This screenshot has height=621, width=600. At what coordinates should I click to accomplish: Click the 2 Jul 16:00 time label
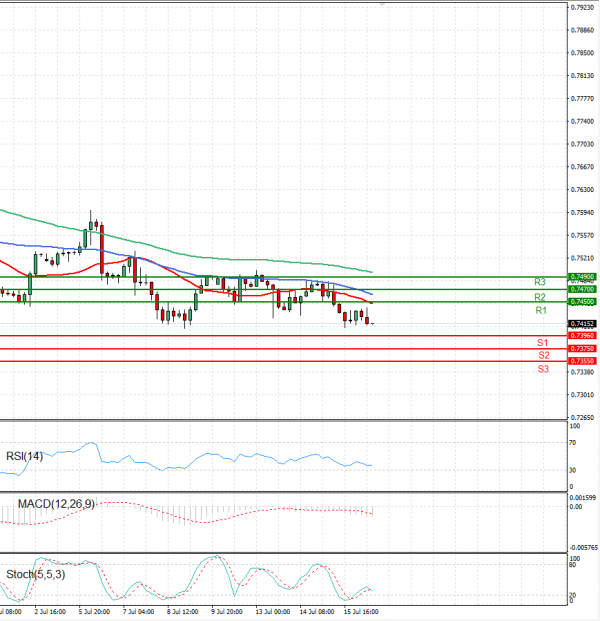(x=50, y=612)
